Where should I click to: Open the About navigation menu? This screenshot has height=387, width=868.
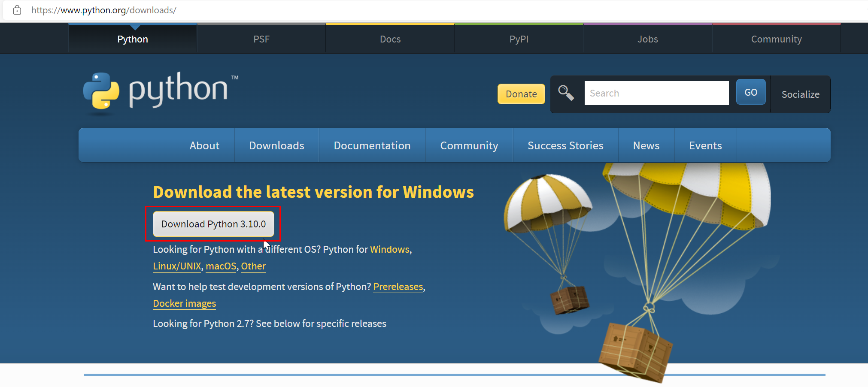tap(204, 145)
